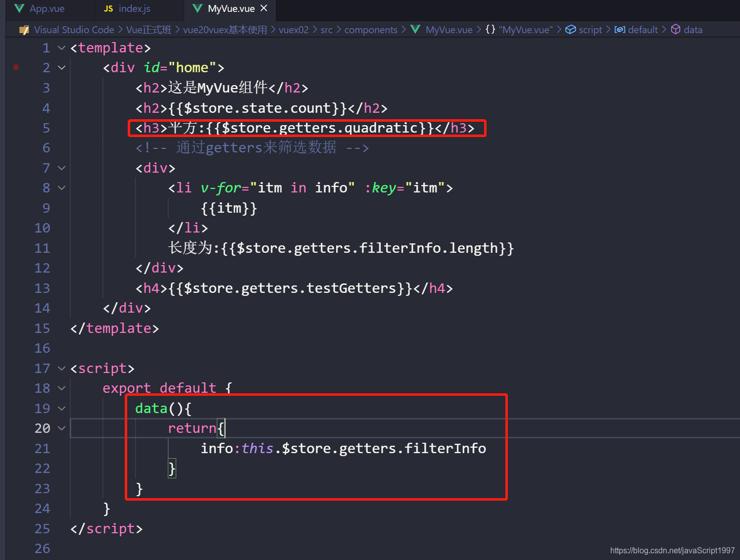This screenshot has width=740, height=560.
Task: Toggle breakpoint dot at line 2
Action: [16, 67]
